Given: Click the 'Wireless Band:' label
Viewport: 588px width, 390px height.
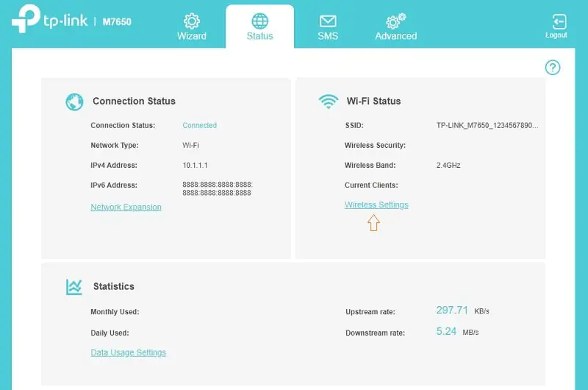Looking at the screenshot, I should (x=370, y=165).
